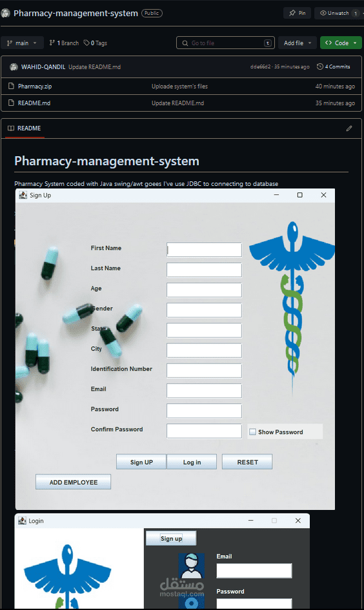Image resolution: width=364 pixels, height=610 pixels.
Task: Expand the green Code dropdown
Action: (341, 43)
